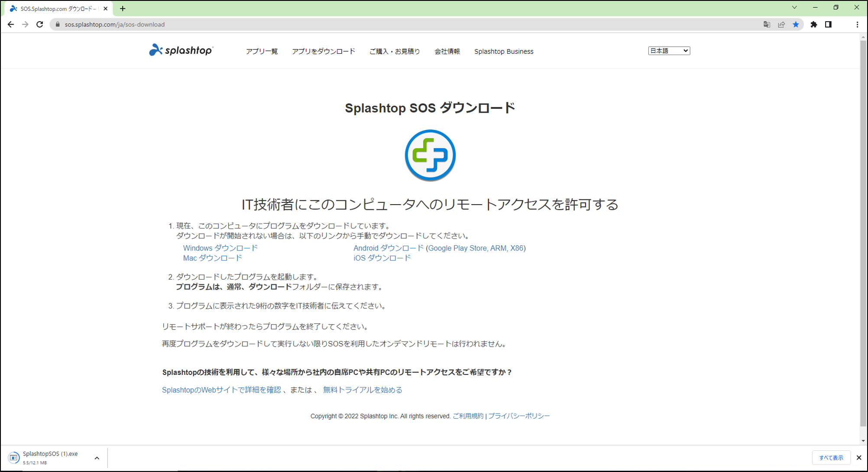868x472 pixels.
Task: Bookmark this page using the star icon
Action: click(796, 24)
